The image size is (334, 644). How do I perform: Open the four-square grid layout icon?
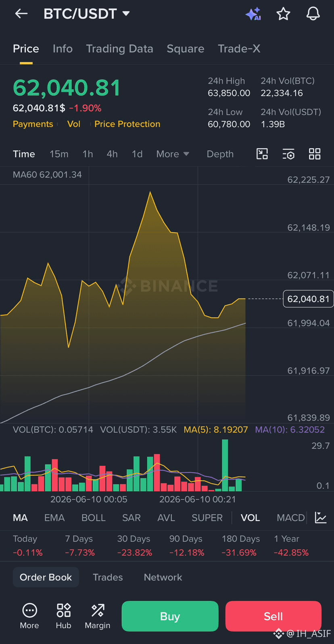coord(315,154)
